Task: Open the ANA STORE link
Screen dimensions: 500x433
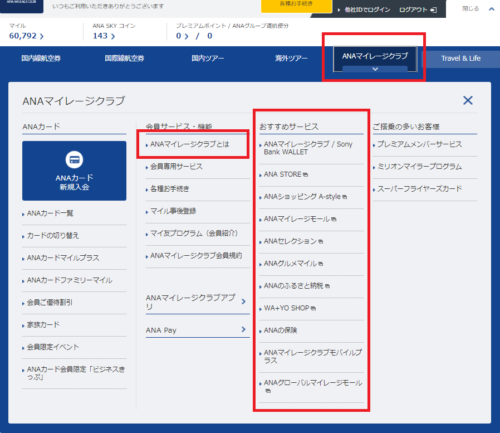Action: pyautogui.click(x=285, y=174)
